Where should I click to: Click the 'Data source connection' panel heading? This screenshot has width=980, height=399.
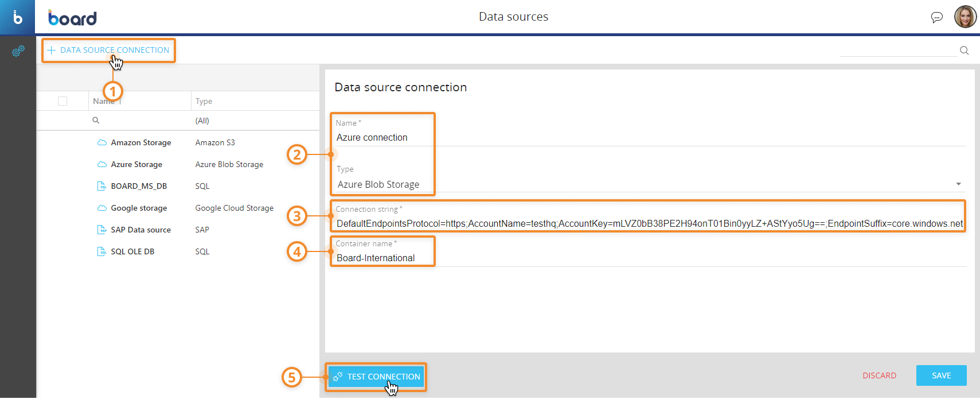pos(400,87)
